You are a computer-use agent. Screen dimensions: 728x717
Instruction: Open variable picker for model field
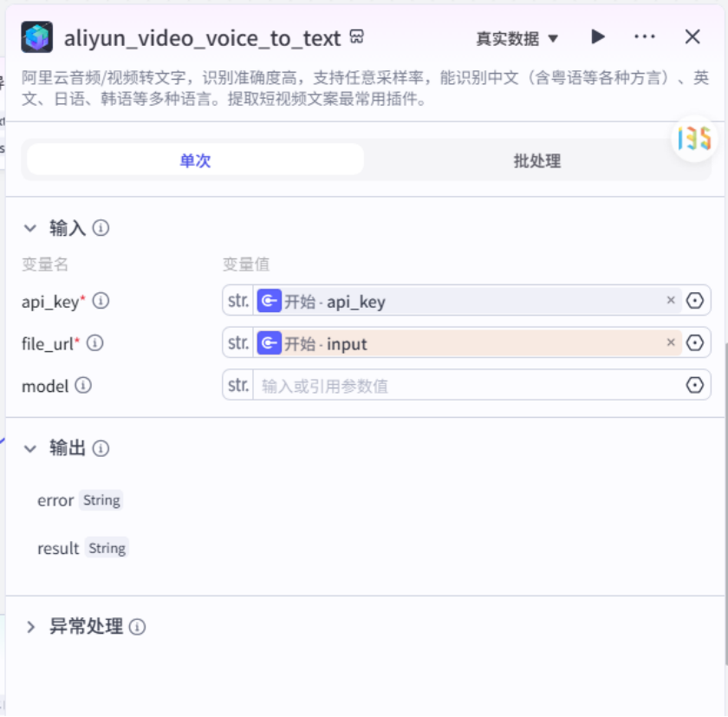(694, 385)
